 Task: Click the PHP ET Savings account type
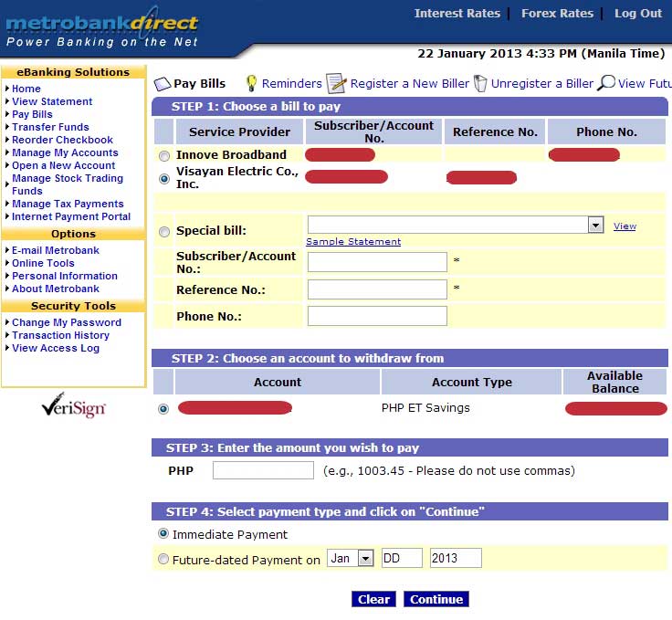tap(425, 408)
